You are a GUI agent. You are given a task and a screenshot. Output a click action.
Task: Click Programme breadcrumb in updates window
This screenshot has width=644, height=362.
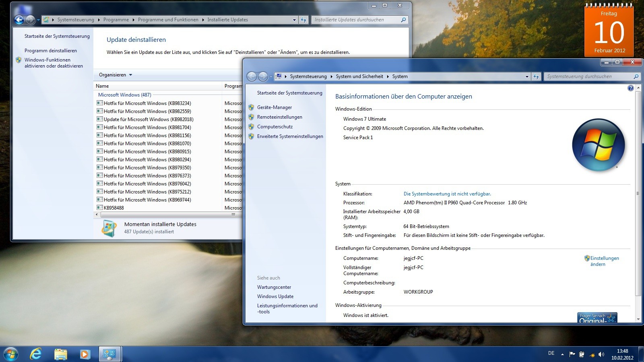click(x=116, y=20)
